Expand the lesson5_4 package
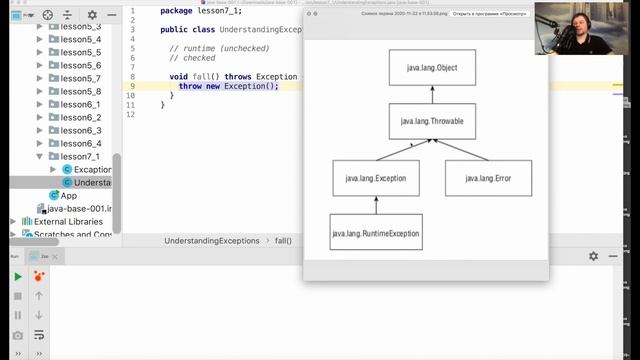This screenshot has height=360, width=640. coord(40,39)
